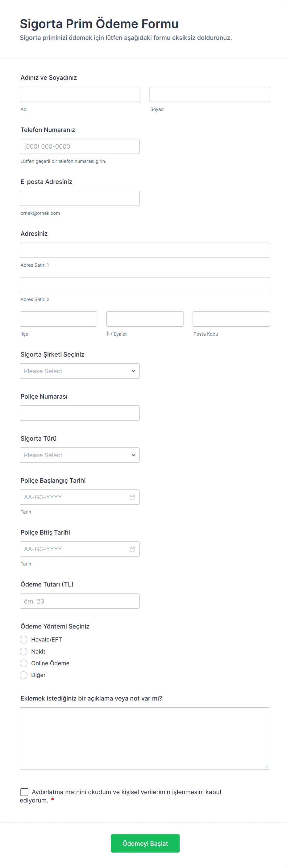Viewport: 287px width, 868px height.
Task: Select the Havale/EFT payment option
Action: (23, 640)
